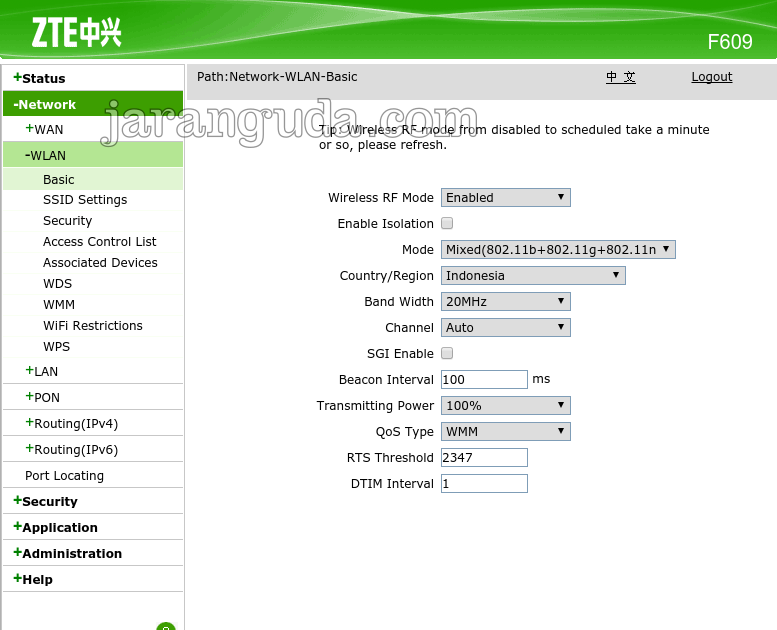Open Band Width dropdown
The height and width of the screenshot is (630, 777).
pos(505,301)
